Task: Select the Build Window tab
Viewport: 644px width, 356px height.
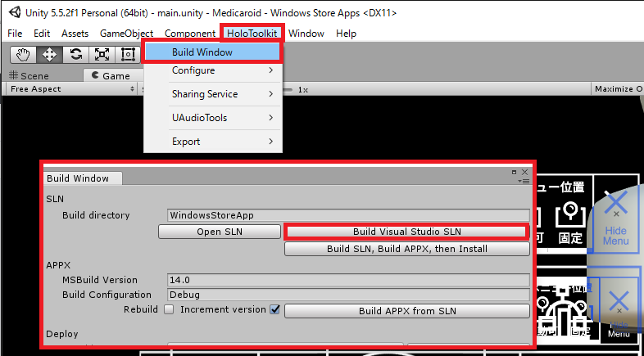Action: coord(82,178)
